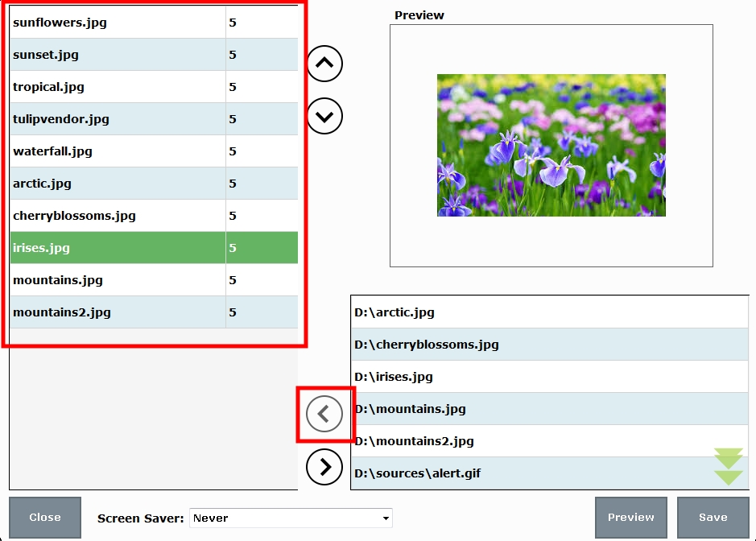This screenshot has height=541, width=756.
Task: Select D:\cherryblossoms.jpg in the file list
Action: tap(483, 344)
